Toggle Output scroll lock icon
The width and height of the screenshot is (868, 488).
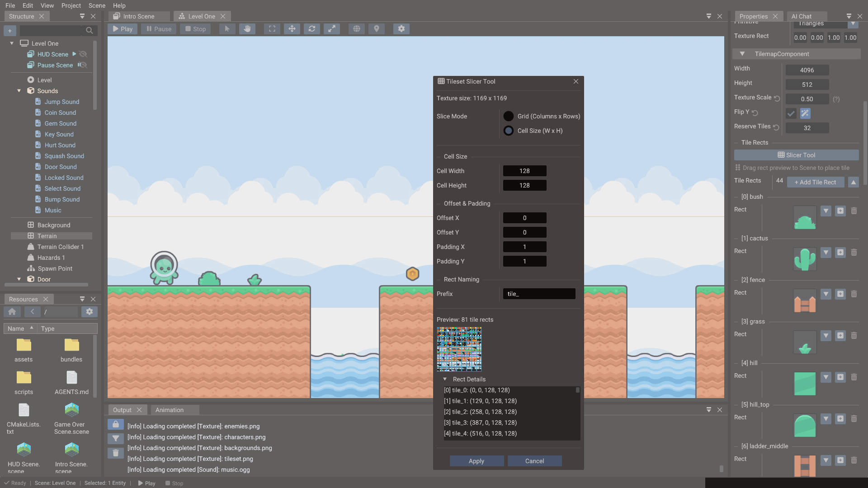click(116, 424)
